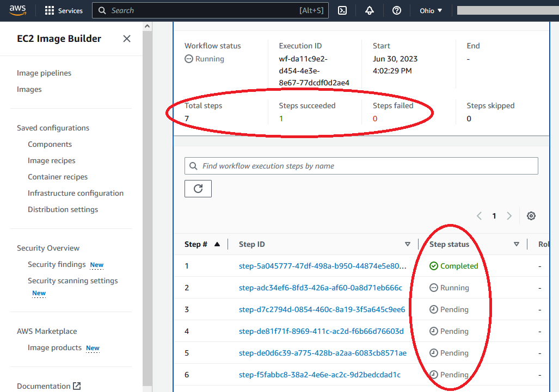Go to Image pipelines
Image resolution: width=559 pixels, height=392 pixels.
pos(44,73)
